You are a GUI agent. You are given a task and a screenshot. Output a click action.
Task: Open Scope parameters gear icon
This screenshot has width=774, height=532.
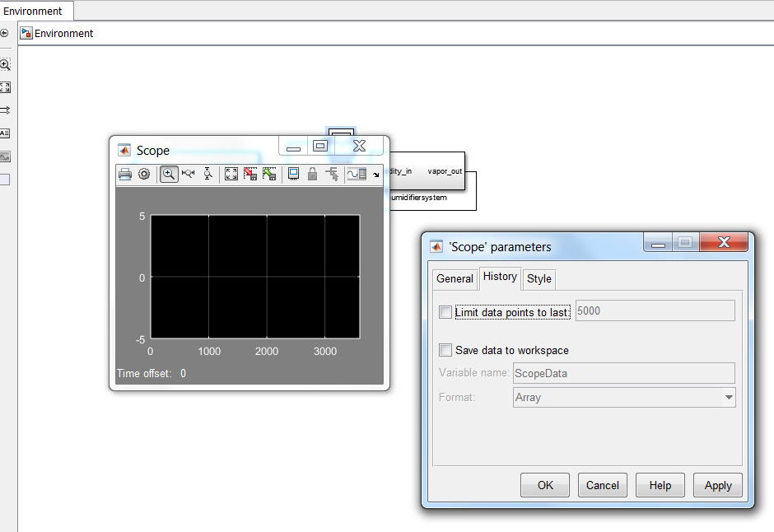tap(144, 174)
